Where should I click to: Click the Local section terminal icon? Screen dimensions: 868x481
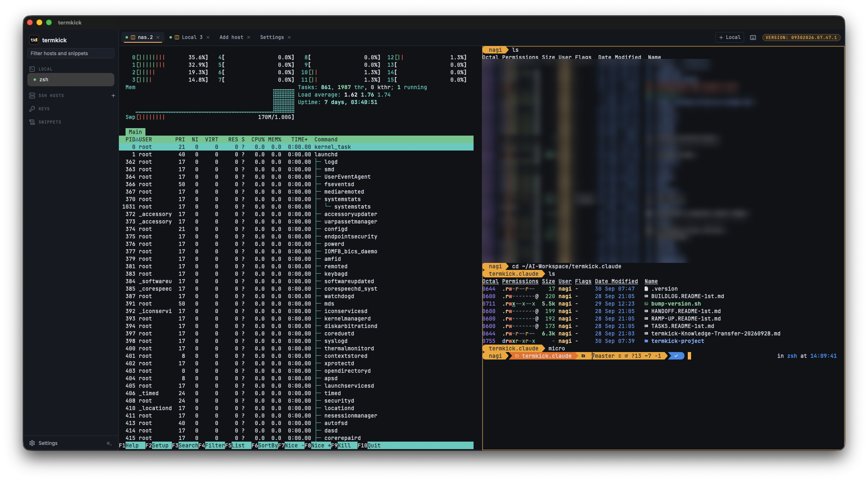point(32,69)
